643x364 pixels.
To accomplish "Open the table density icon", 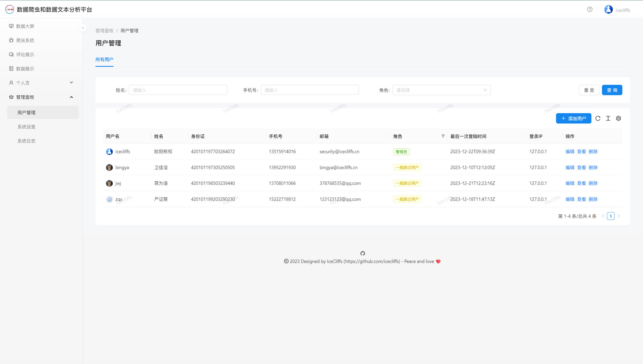I will coord(608,118).
